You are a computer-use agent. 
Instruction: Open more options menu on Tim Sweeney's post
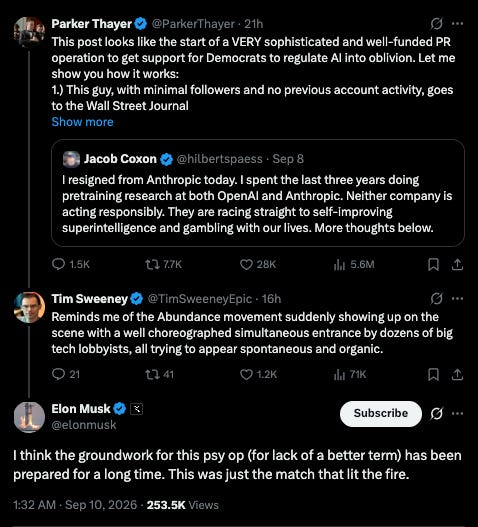[457, 298]
